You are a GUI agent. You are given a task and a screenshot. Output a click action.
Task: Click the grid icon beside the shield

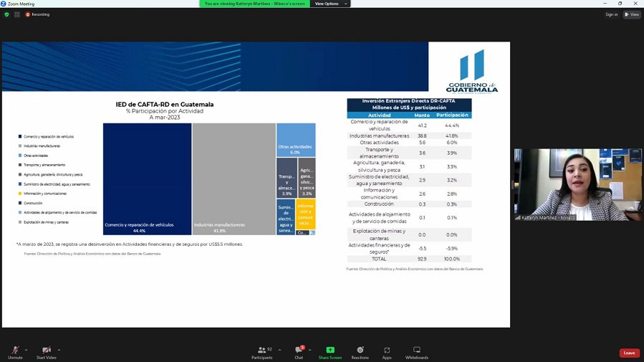click(17, 14)
